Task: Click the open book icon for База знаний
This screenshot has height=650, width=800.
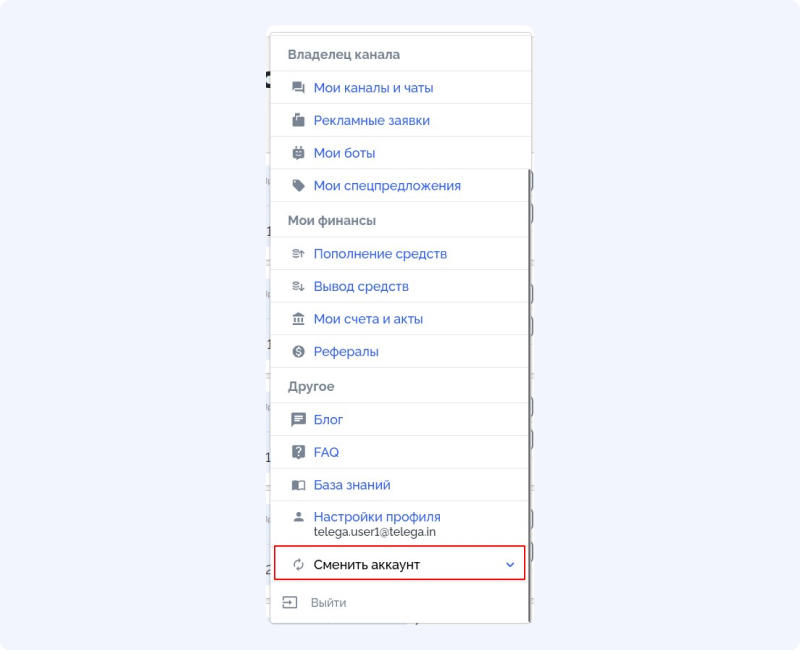Action: (298, 485)
